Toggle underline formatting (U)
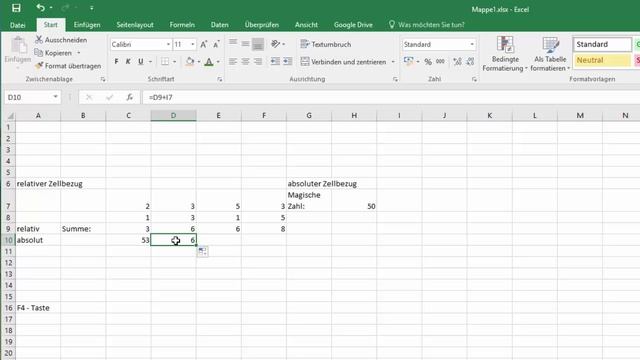 point(141,62)
